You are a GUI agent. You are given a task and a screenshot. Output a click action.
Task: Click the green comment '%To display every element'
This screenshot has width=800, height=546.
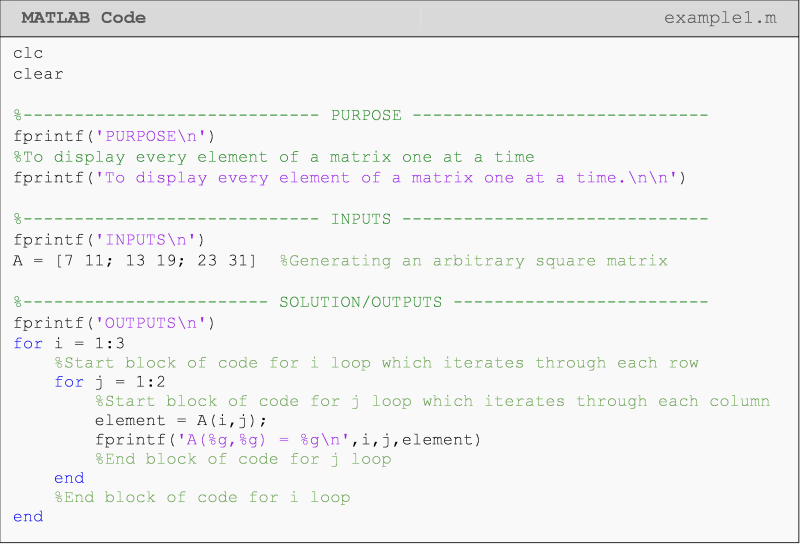(x=274, y=157)
